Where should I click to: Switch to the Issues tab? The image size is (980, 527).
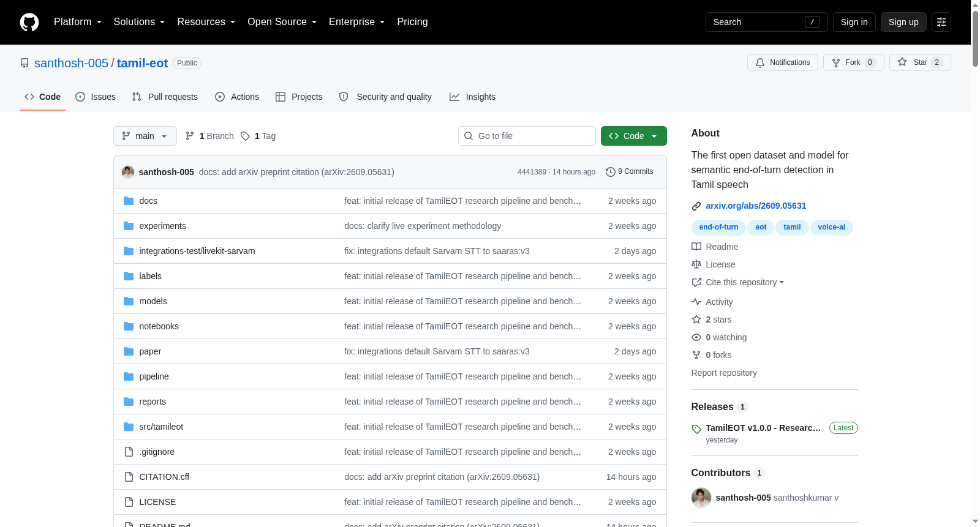tap(96, 97)
